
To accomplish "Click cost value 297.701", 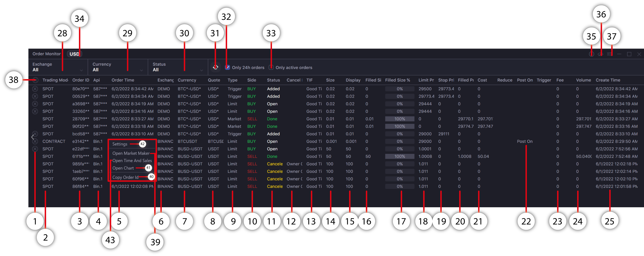I will 485,119.
